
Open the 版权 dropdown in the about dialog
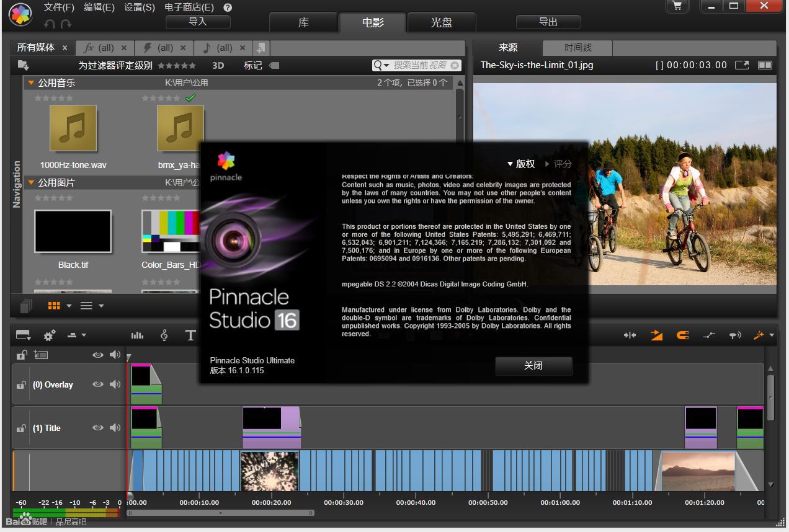pyautogui.click(x=521, y=164)
